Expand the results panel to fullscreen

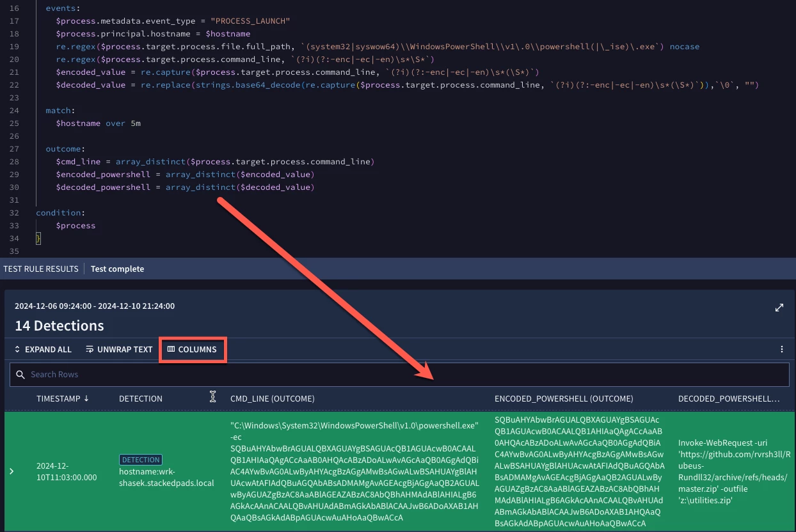coord(779,308)
